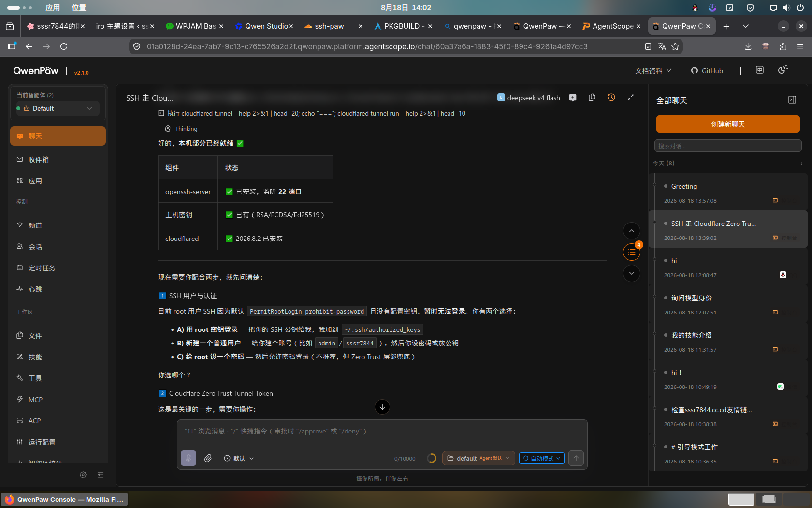
Task: Copy the conversation with the duplicate icon
Action: [x=592, y=97]
